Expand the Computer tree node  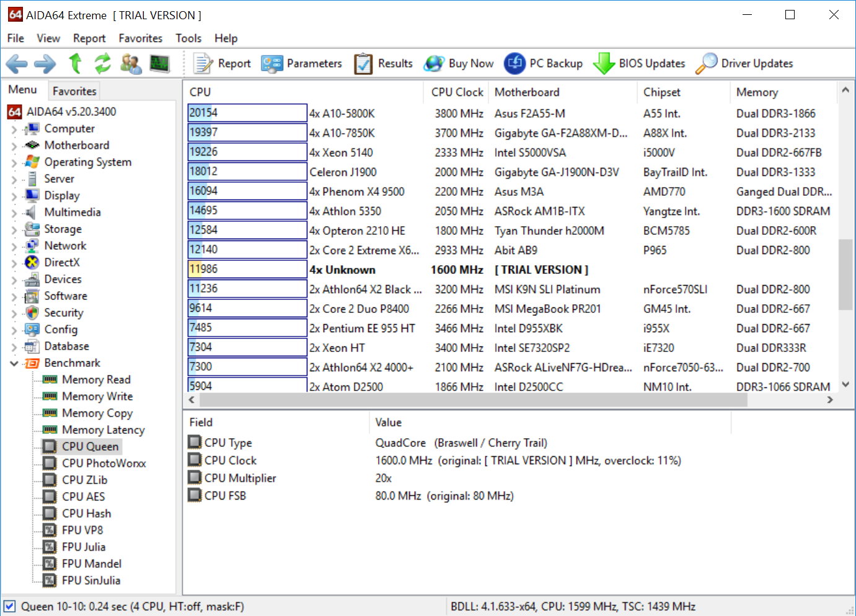(14, 130)
